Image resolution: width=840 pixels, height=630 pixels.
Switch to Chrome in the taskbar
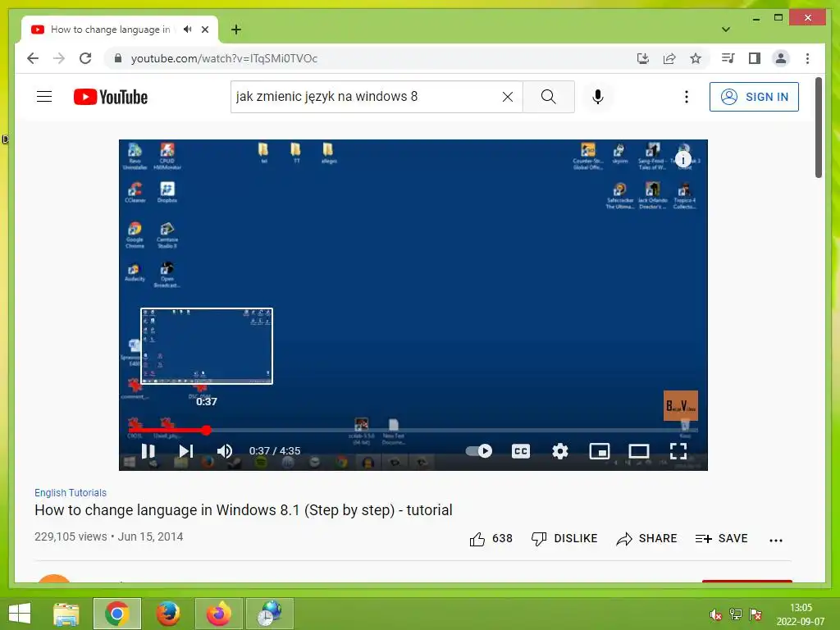pos(116,614)
